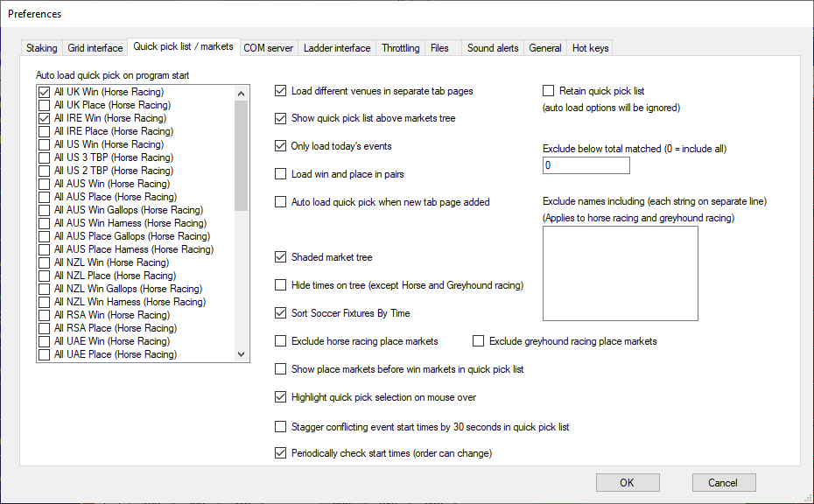Confirm preferences with the OK button
814x504 pixels.
click(628, 483)
